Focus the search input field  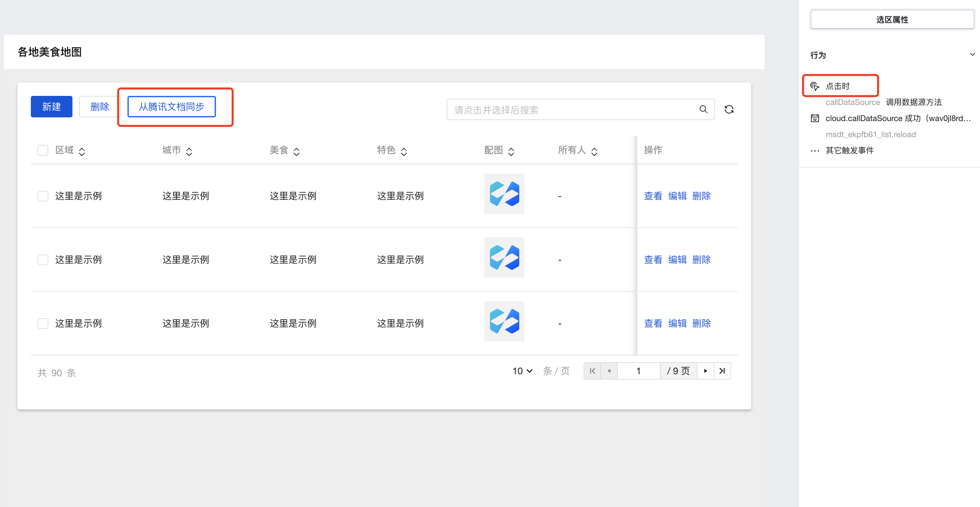[570, 110]
